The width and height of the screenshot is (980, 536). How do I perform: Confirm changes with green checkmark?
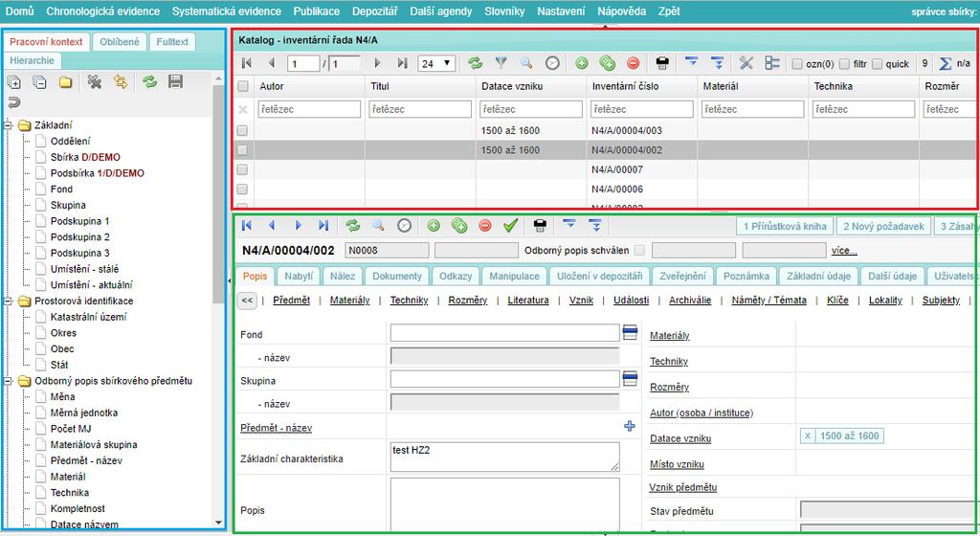pos(511,226)
